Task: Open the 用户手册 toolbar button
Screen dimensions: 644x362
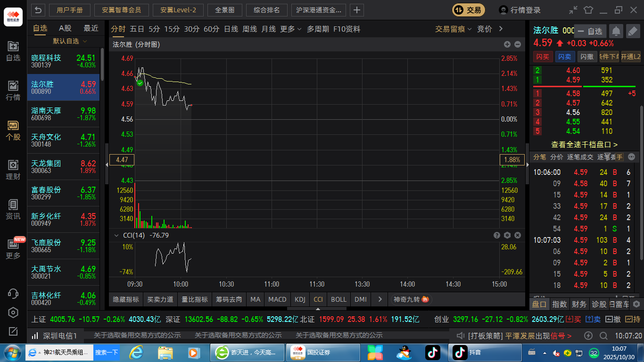Action: coord(69,10)
